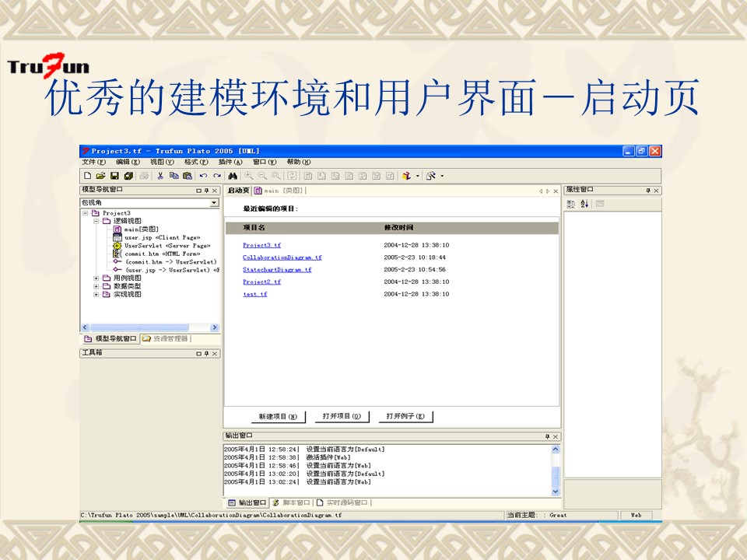Screen dimensions: 747x560
Task: Click the previous tab left arrow
Action: click(x=541, y=191)
